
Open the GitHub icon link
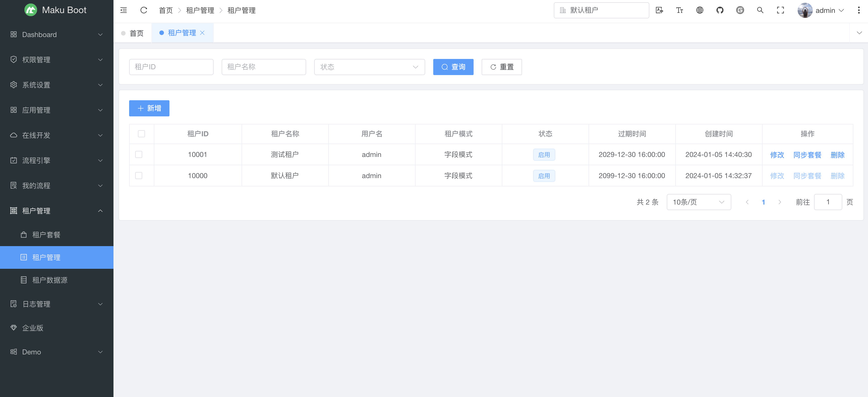tap(720, 10)
